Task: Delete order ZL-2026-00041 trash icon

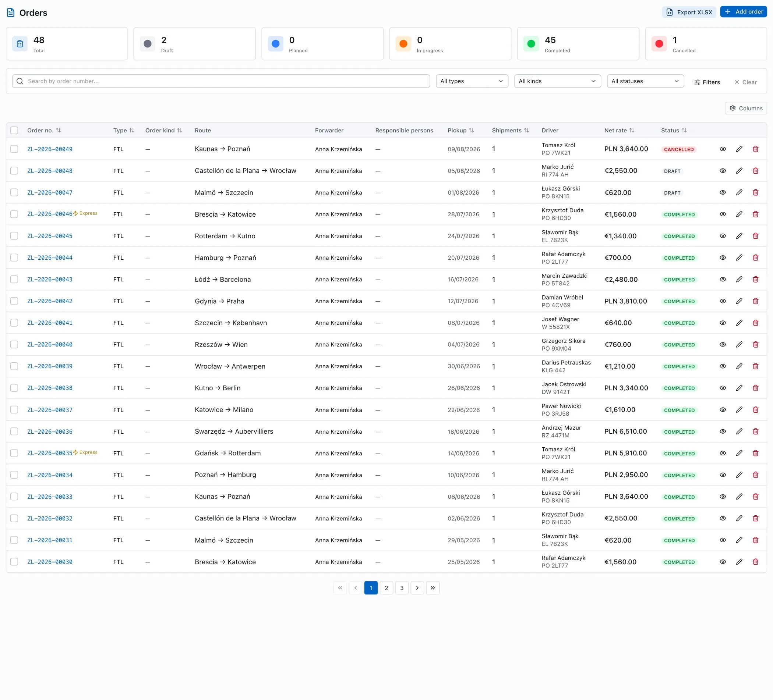Action: (x=755, y=323)
